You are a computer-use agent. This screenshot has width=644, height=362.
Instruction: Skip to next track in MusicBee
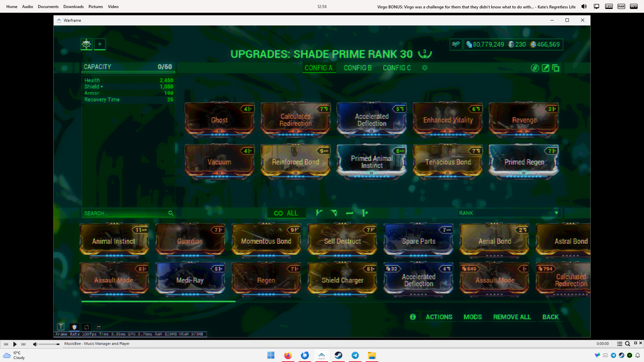pyautogui.click(x=23, y=344)
